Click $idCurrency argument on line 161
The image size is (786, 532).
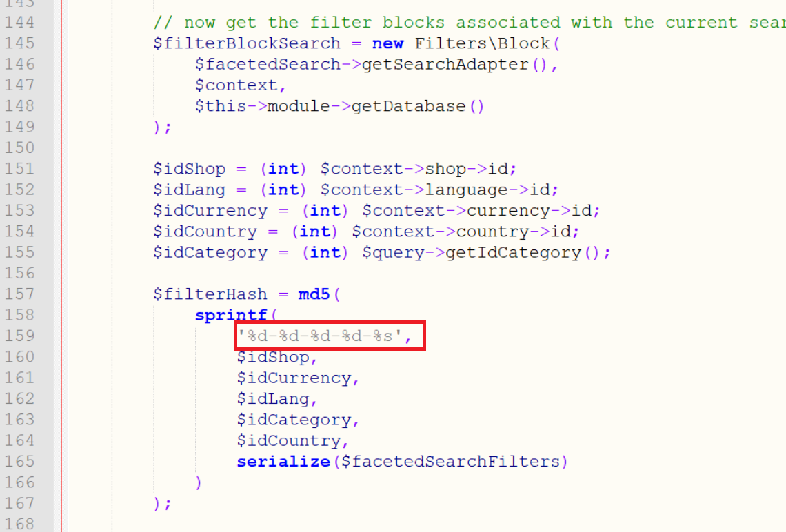click(294, 378)
